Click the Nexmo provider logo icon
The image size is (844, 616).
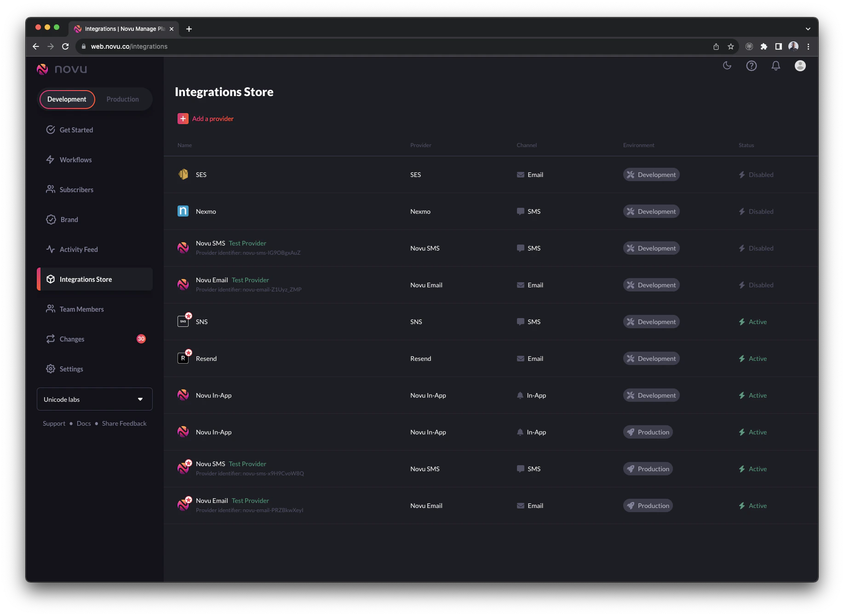183,211
